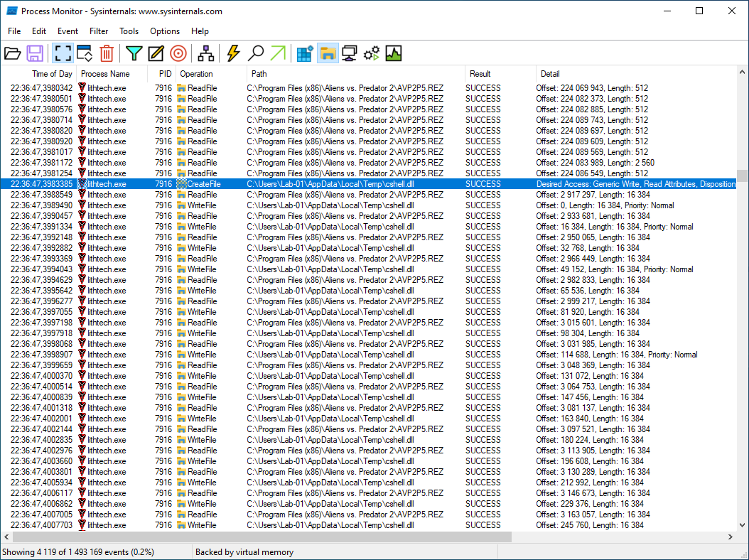
Task: Click the Path column header
Action: pyautogui.click(x=356, y=74)
